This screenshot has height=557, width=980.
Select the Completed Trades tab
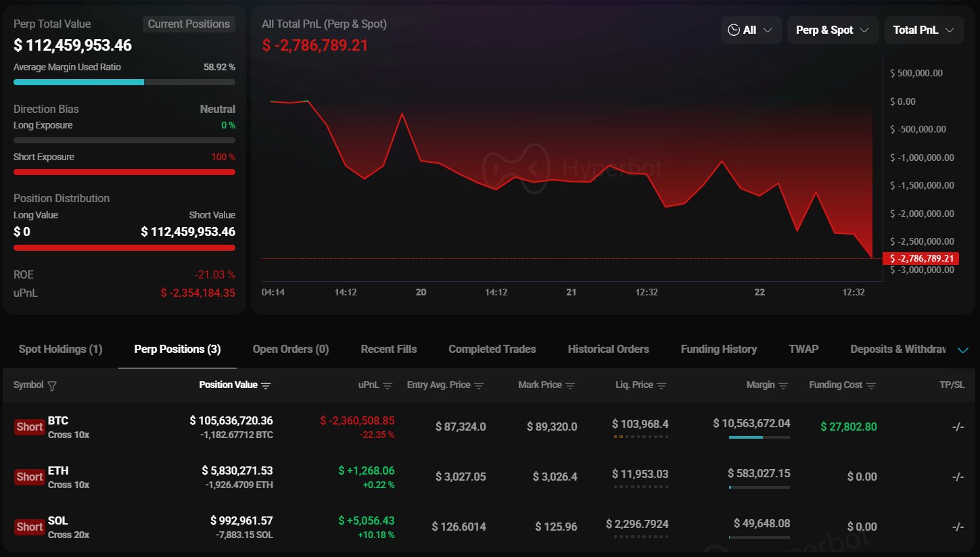pyautogui.click(x=492, y=349)
